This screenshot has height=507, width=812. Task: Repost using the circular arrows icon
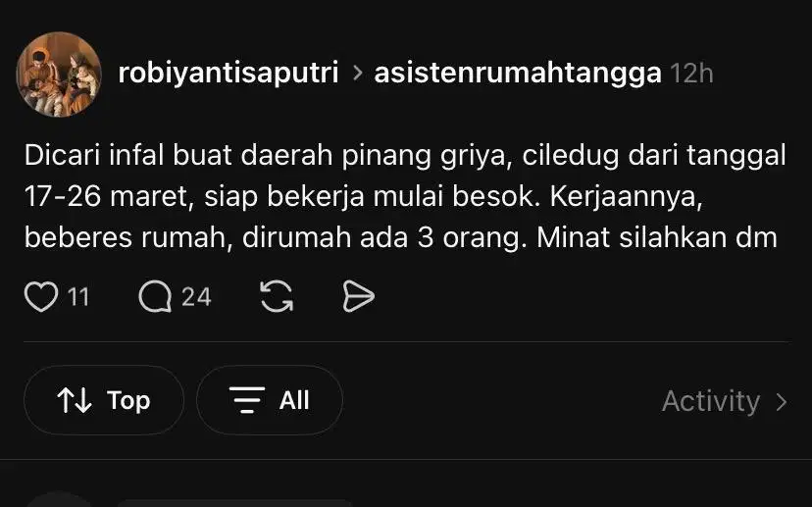[x=277, y=297]
